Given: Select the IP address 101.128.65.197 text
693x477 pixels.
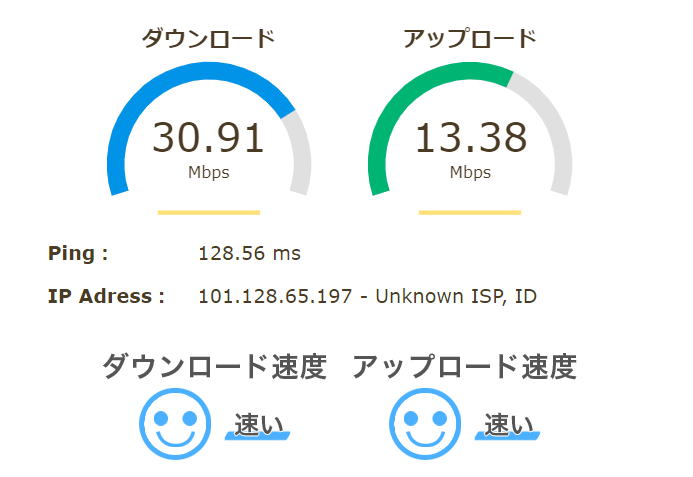Looking at the screenshot, I should (275, 296).
